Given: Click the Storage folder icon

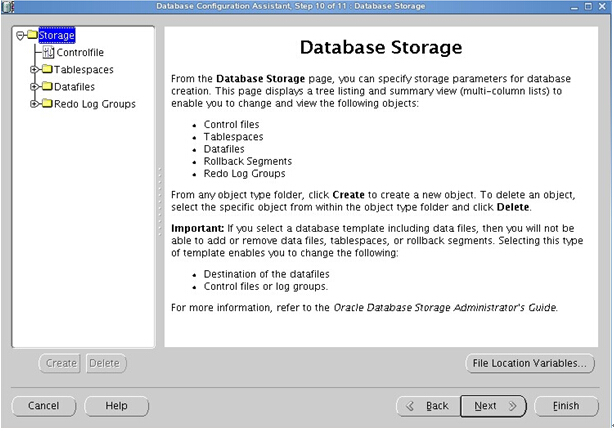Looking at the screenshot, I should click(x=31, y=36).
